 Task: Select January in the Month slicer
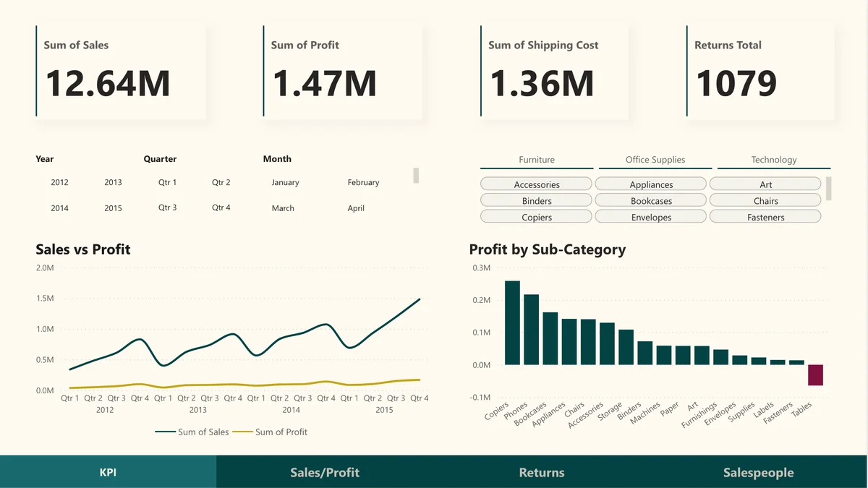point(284,182)
